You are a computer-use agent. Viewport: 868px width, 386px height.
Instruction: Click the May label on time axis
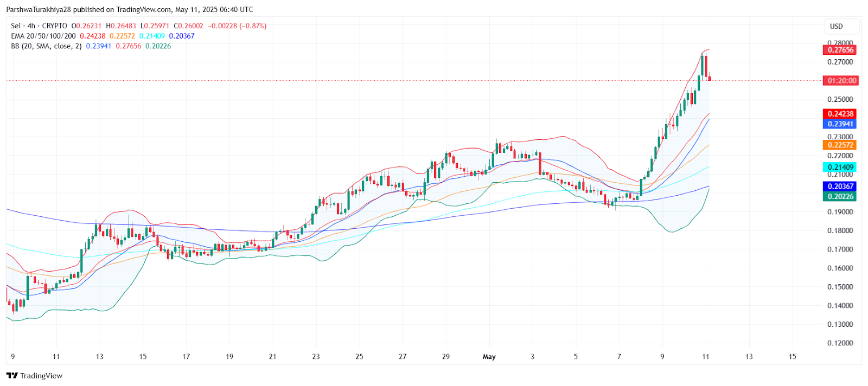[489, 357]
